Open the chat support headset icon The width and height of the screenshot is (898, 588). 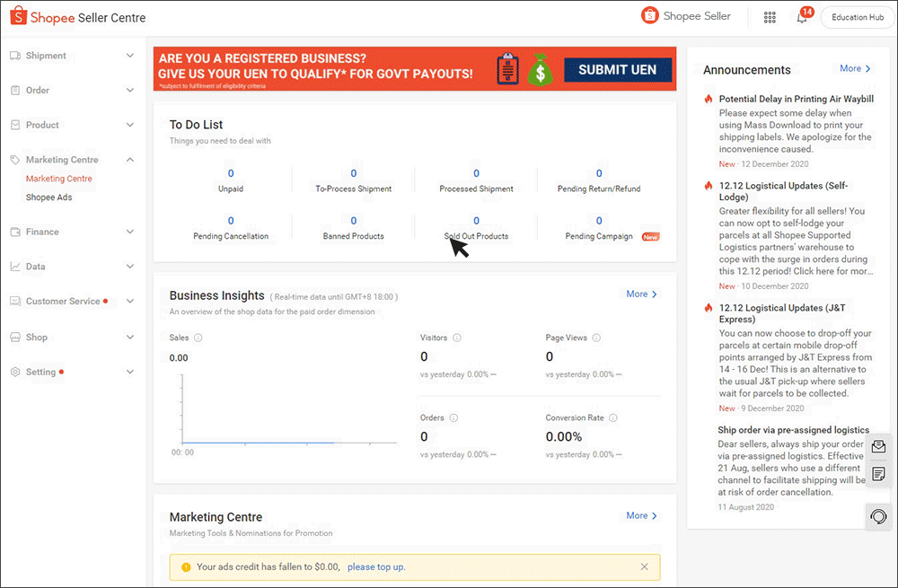click(878, 516)
